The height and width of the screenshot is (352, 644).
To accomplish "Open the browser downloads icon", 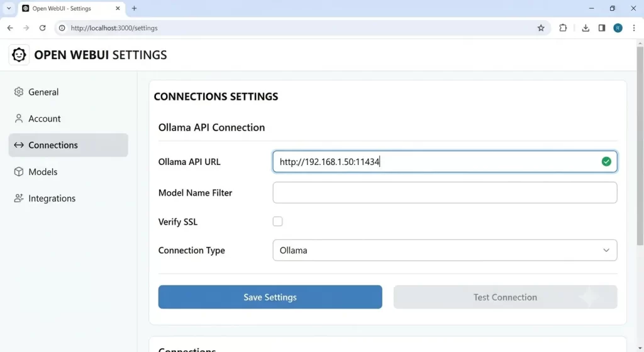I will pyautogui.click(x=586, y=28).
